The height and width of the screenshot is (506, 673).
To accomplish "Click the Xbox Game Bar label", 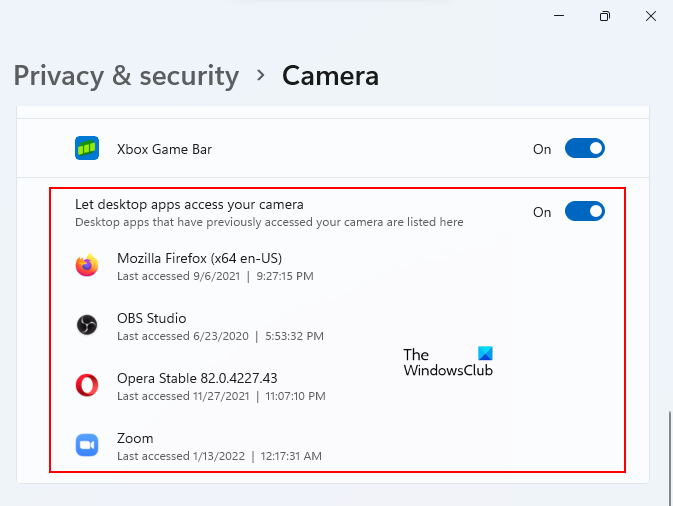I will pos(164,149).
